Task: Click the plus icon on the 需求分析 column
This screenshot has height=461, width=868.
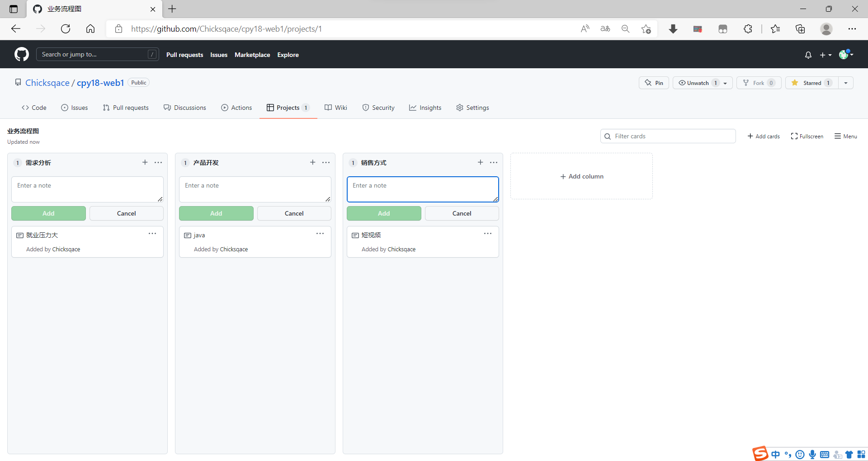Action: point(145,162)
